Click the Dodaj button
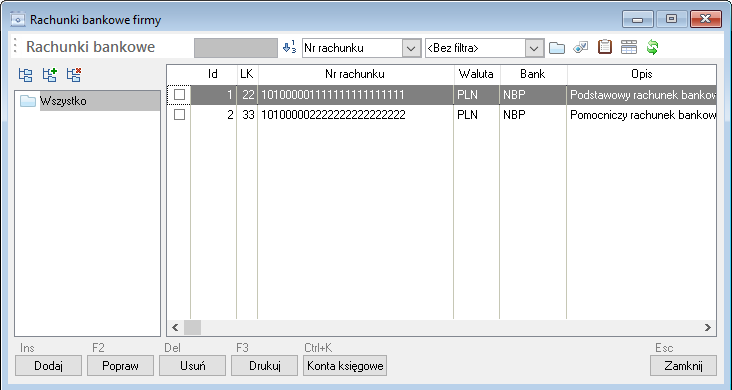The height and width of the screenshot is (390, 732). click(49, 366)
